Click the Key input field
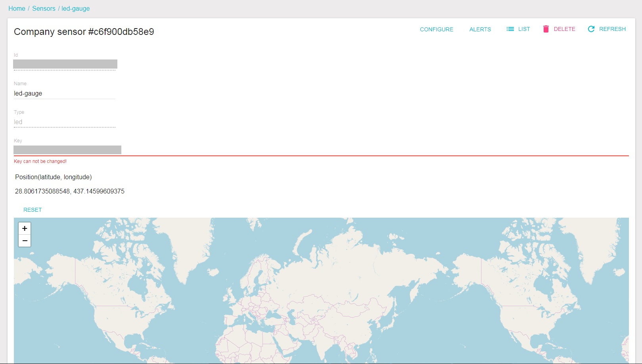642x364 pixels. [x=321, y=150]
